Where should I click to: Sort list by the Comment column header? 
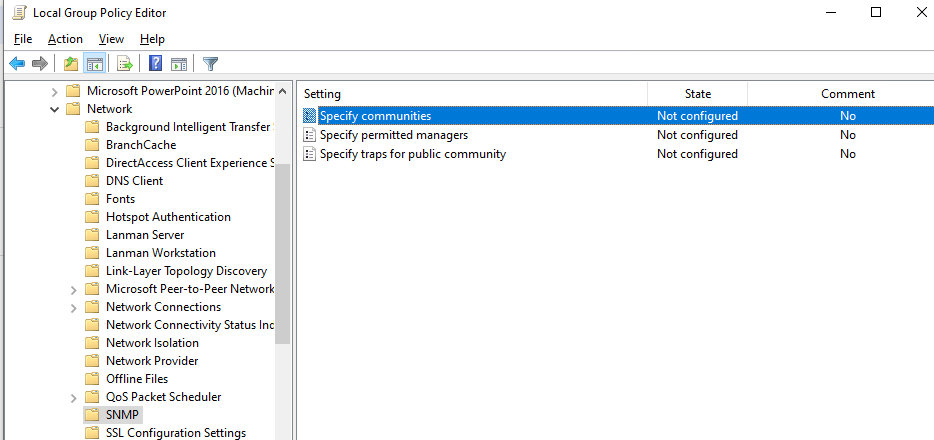click(848, 93)
